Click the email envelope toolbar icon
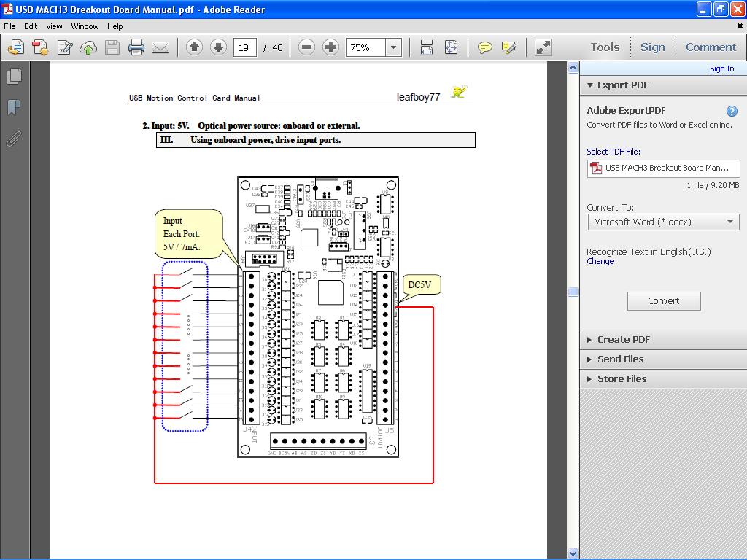The height and width of the screenshot is (560, 747). pyautogui.click(x=160, y=47)
